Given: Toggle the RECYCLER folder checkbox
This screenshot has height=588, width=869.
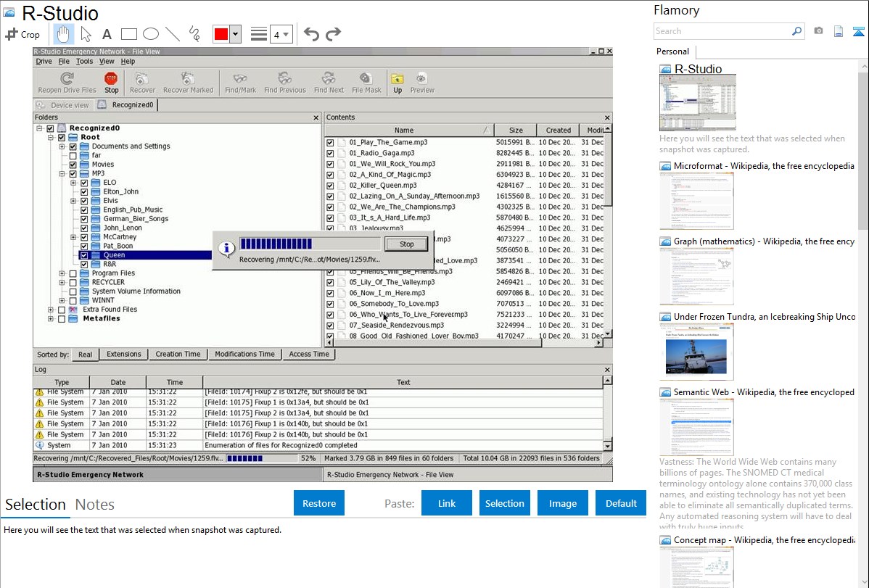Looking at the screenshot, I should 73,283.
